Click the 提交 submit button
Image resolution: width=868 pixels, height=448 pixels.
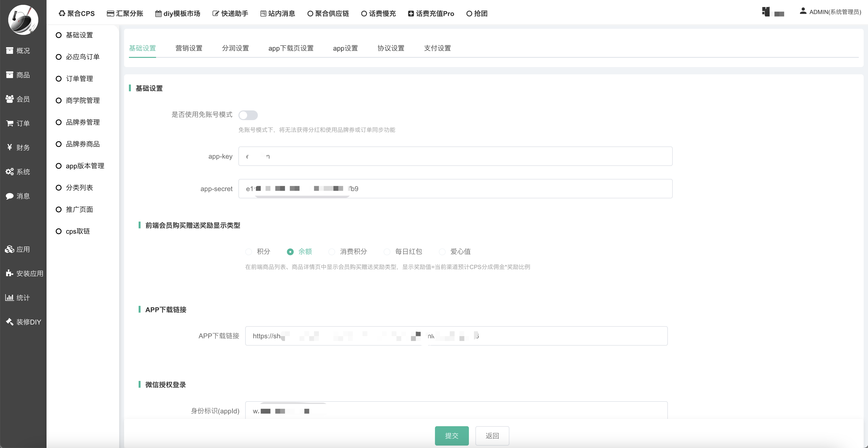452,436
